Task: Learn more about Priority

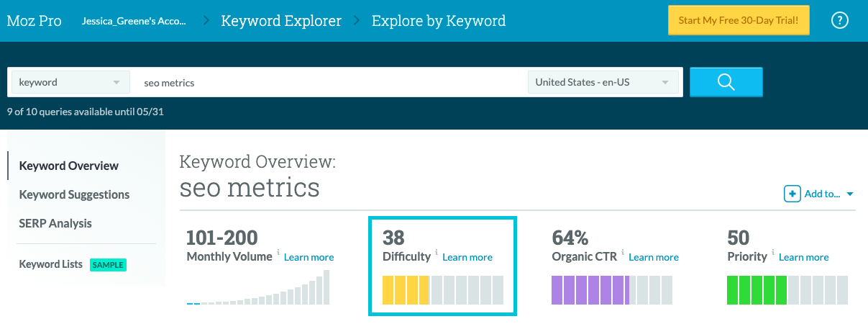Action: (804, 257)
